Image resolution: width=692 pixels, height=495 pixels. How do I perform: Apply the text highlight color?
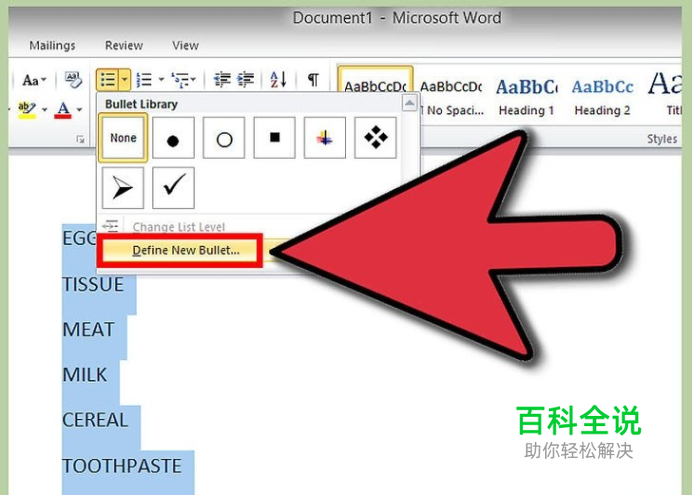point(26,109)
